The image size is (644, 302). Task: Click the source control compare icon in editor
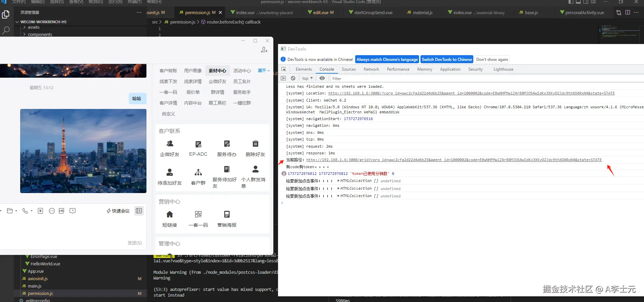pos(619,12)
